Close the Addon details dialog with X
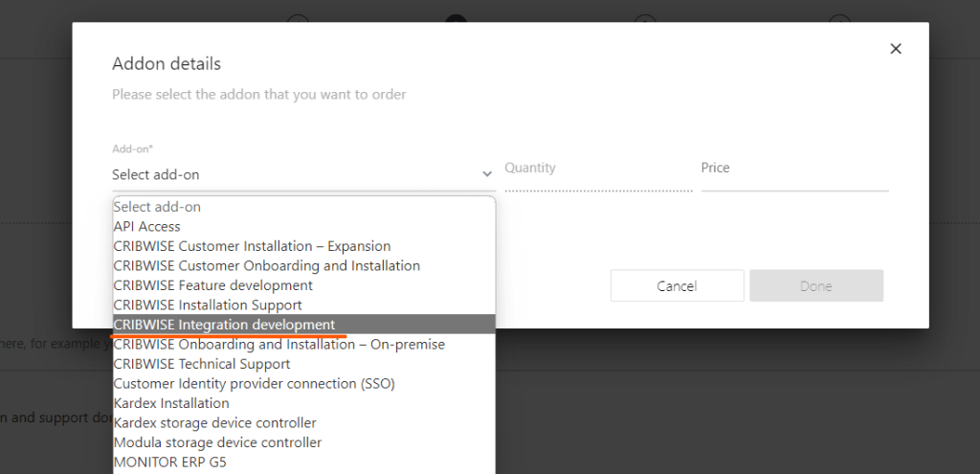The height and width of the screenshot is (474, 980). (896, 49)
